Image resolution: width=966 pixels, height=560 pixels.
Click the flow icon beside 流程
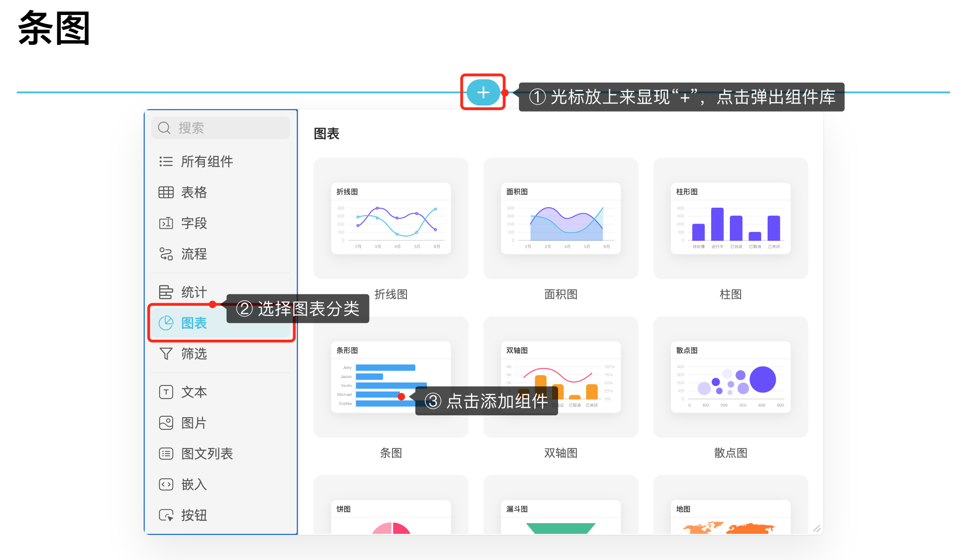[166, 254]
